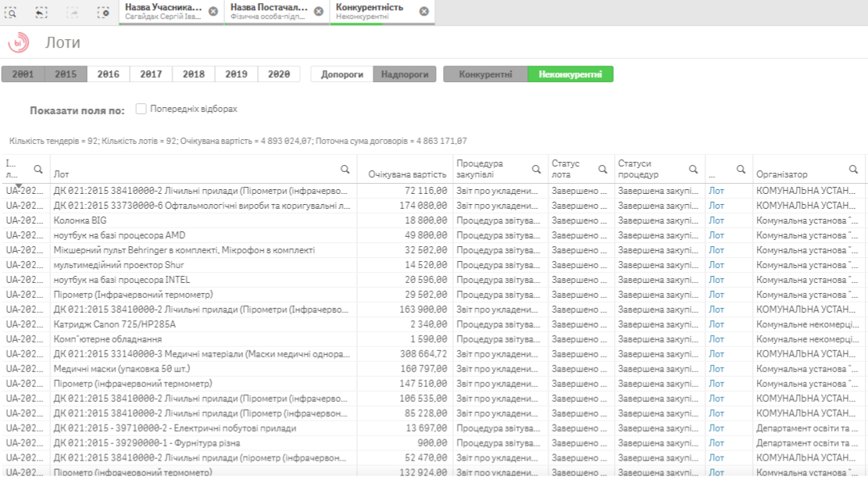
Task: Search in the Лот column
Action: (x=345, y=170)
